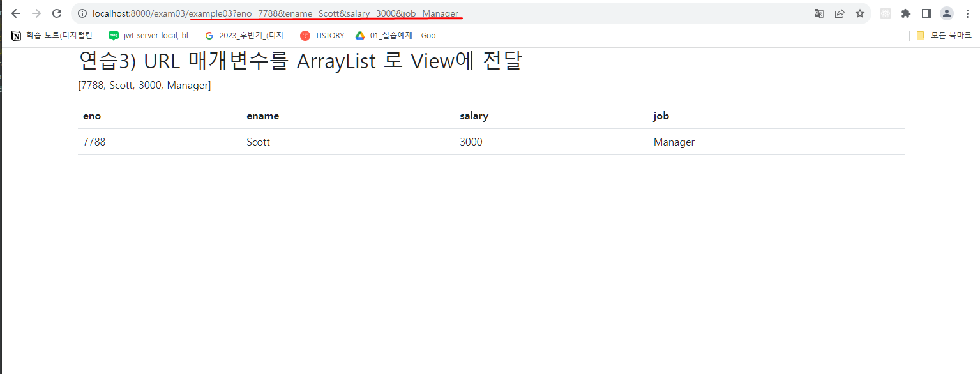
Task: Open the jwt-server-local bookmark
Action: pos(151,36)
